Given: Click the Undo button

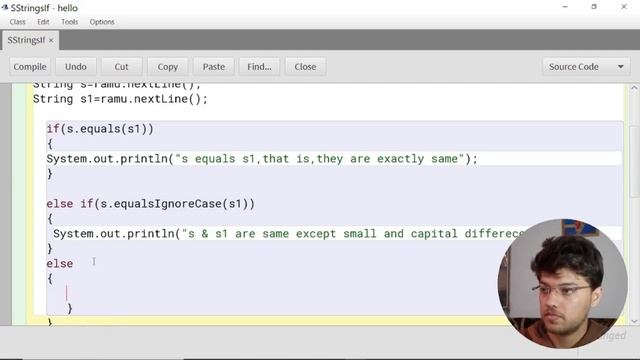Looking at the screenshot, I should (76, 67).
